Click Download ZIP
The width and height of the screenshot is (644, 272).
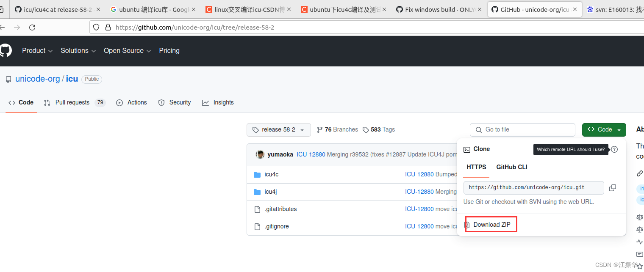pyautogui.click(x=491, y=225)
